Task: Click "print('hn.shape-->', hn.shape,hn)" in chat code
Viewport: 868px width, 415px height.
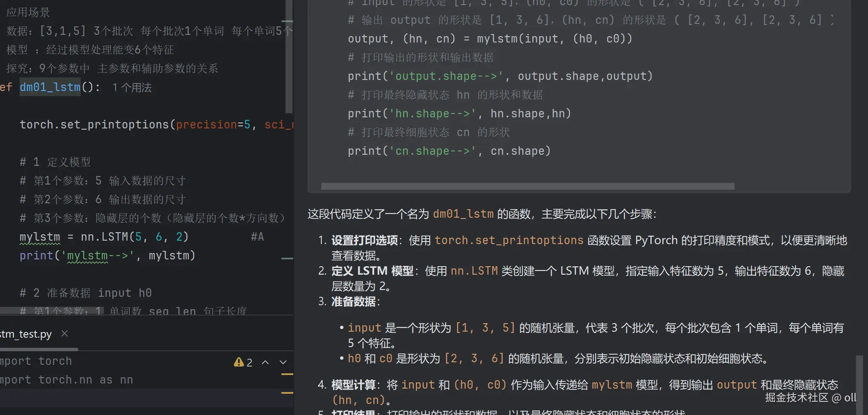Action: (x=460, y=114)
